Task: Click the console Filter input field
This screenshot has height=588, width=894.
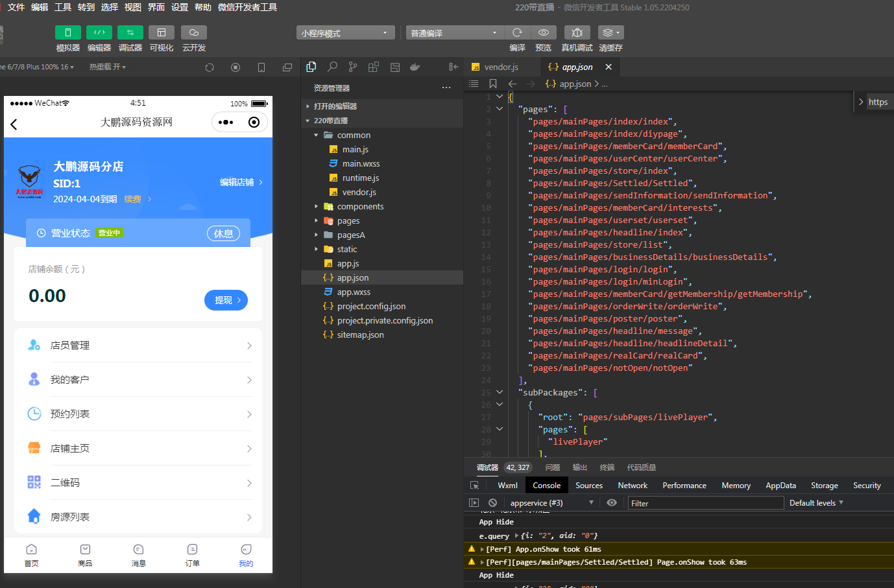Action: point(705,503)
